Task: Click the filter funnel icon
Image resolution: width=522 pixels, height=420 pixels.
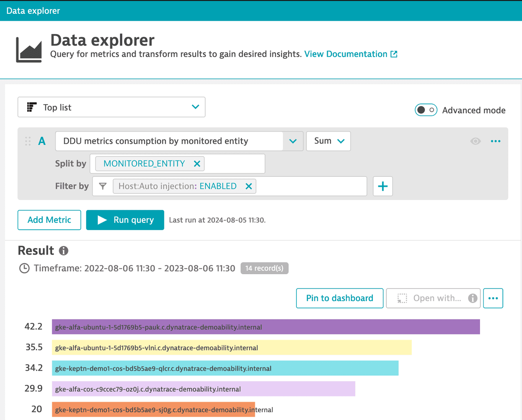Action: pyautogui.click(x=103, y=186)
